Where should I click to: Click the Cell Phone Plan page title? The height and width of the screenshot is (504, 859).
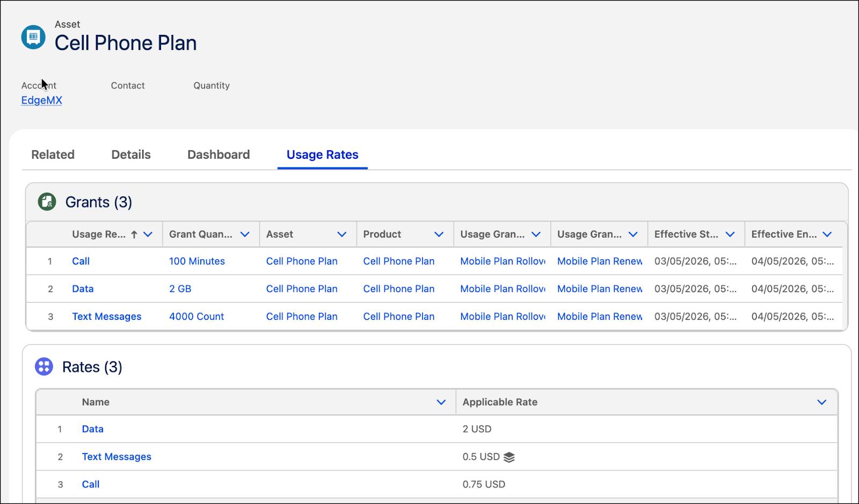tap(126, 43)
